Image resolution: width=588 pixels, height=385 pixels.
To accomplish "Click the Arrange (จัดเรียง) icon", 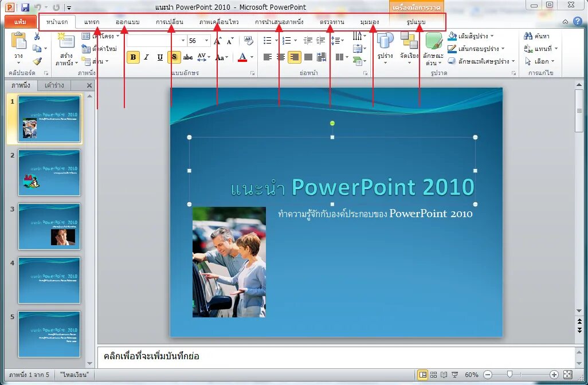I will click(x=409, y=41).
